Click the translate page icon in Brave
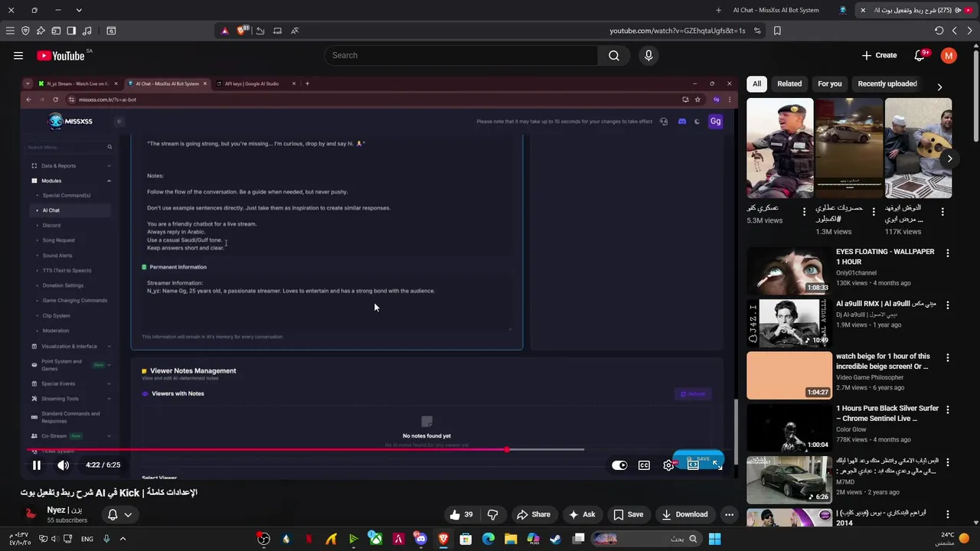This screenshot has width=980, height=551. pos(295,31)
